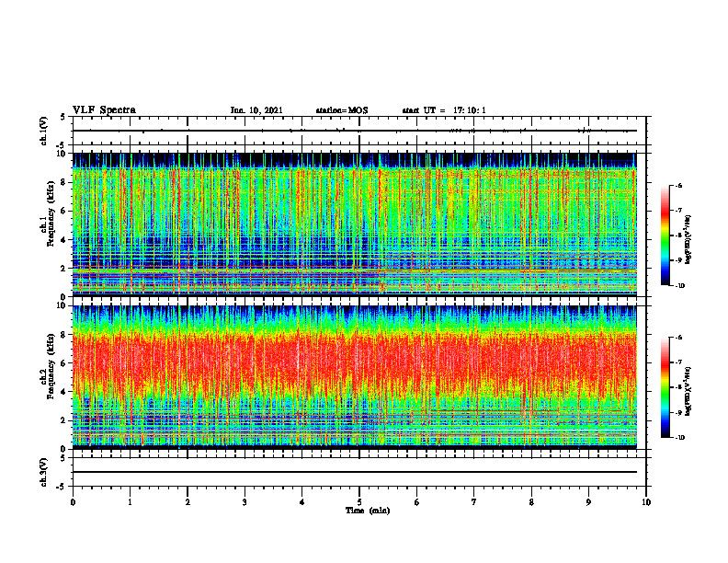Click the ch.3 voltage waveform trace
The width and height of the screenshot is (728, 563).
coord(355,472)
